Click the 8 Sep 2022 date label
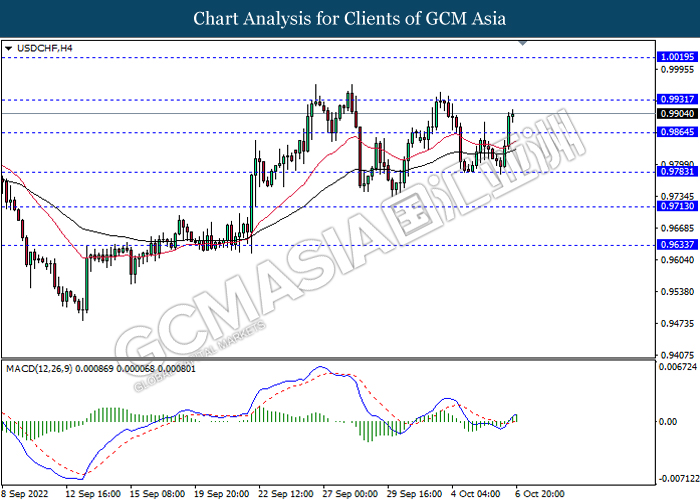 point(23,494)
